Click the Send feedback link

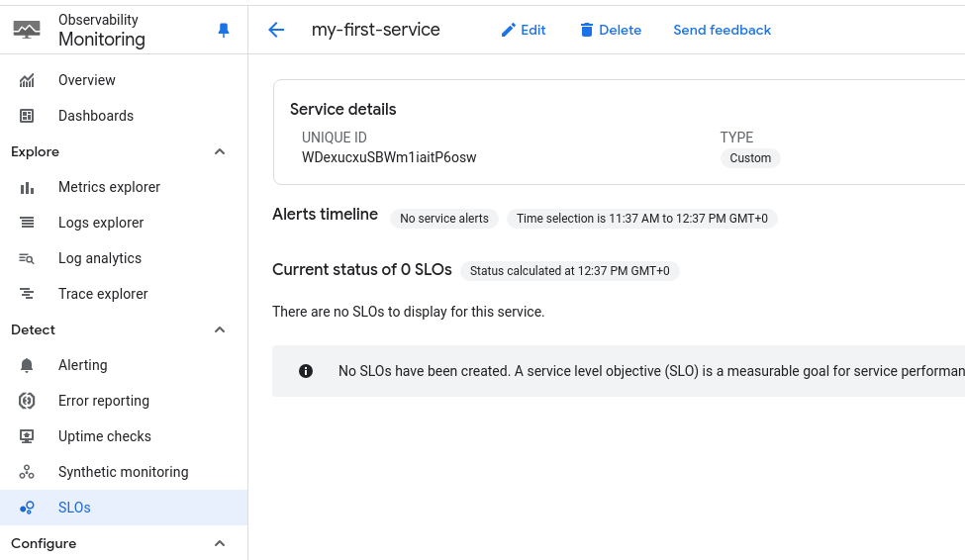tap(722, 30)
